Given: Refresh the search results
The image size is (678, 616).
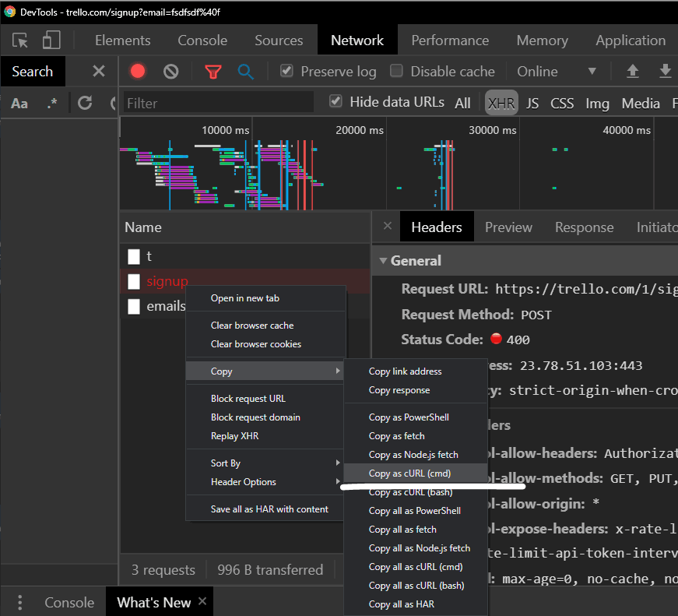Looking at the screenshot, I should [85, 103].
